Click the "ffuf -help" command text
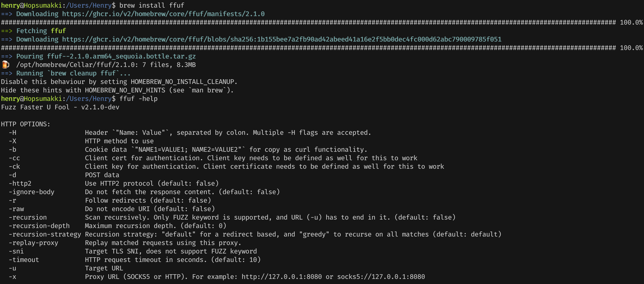This screenshot has width=644, height=284. (x=138, y=99)
